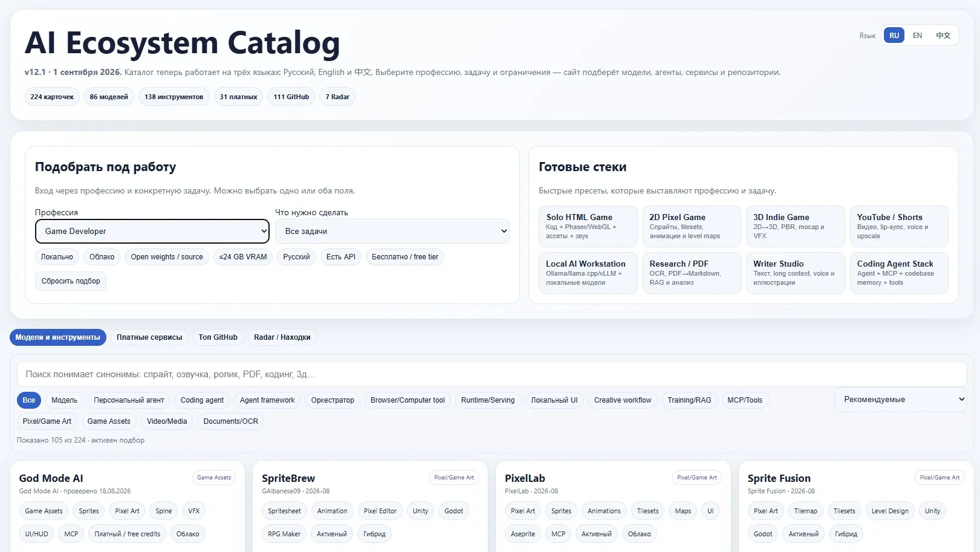Click the Сбросить подбор button
The width and height of the screenshot is (980, 552).
coord(71,281)
